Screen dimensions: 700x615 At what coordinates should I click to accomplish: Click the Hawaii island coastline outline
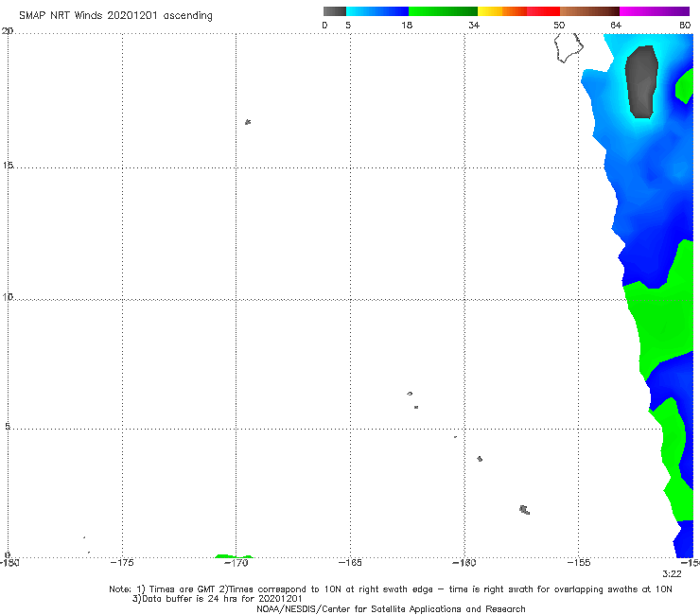tap(569, 47)
